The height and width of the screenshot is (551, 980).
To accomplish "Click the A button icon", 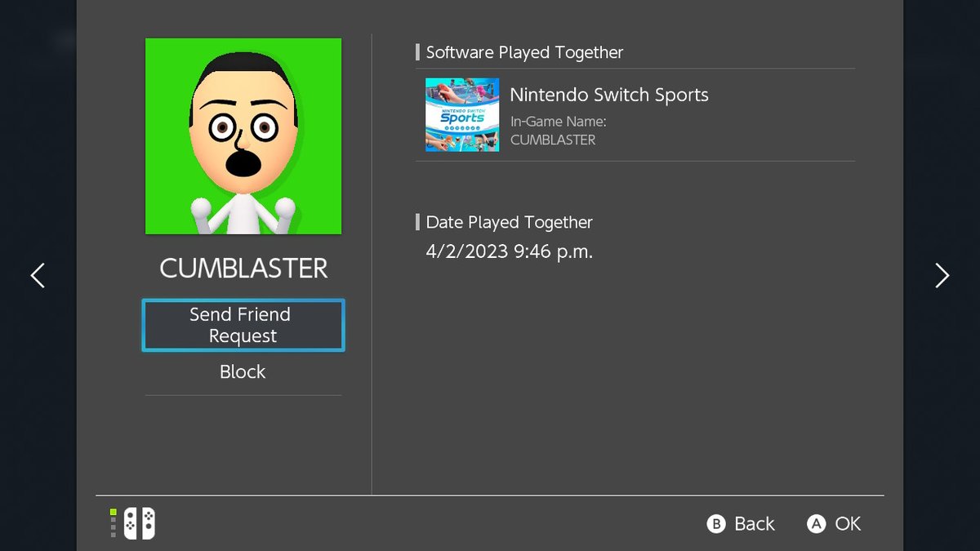I will 816,524.
